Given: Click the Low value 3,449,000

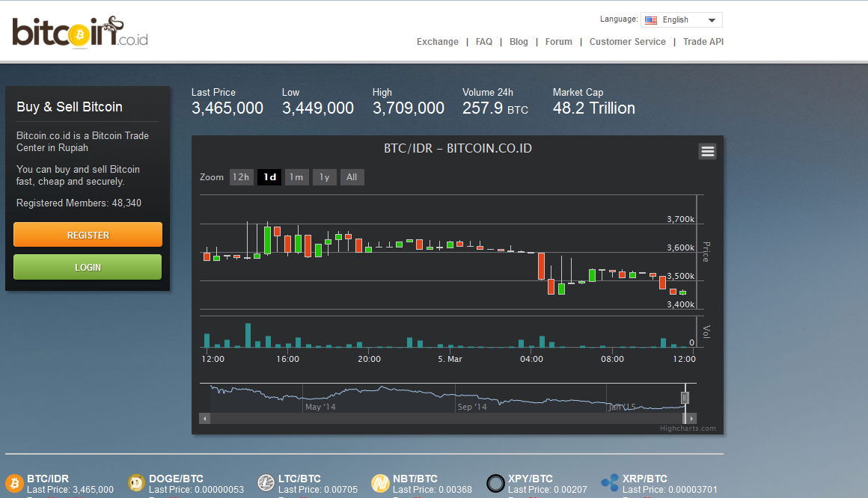Looking at the screenshot, I should tap(318, 108).
